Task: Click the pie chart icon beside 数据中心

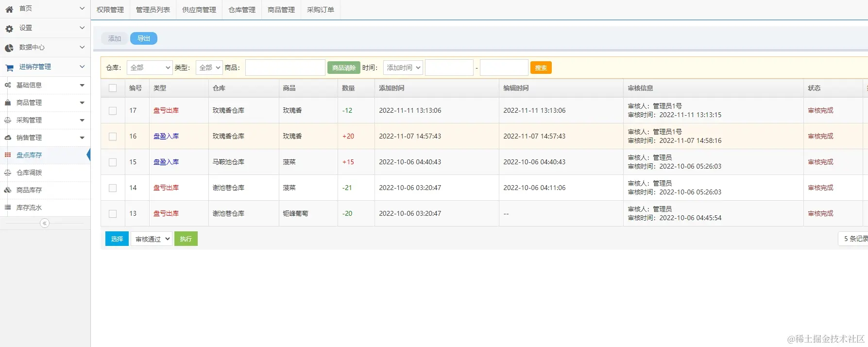Action: click(x=9, y=48)
